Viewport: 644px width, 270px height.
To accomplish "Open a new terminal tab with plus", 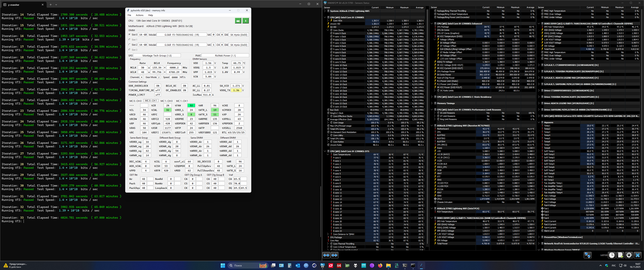I will click(51, 4).
